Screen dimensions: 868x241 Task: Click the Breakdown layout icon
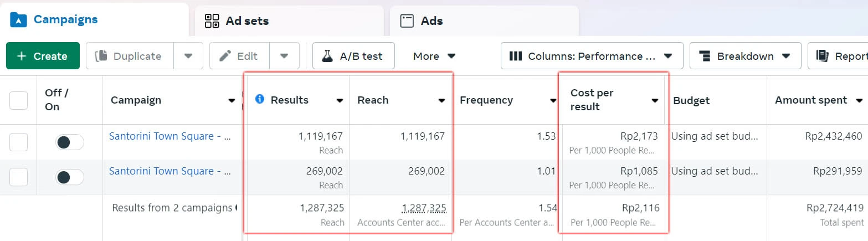705,56
